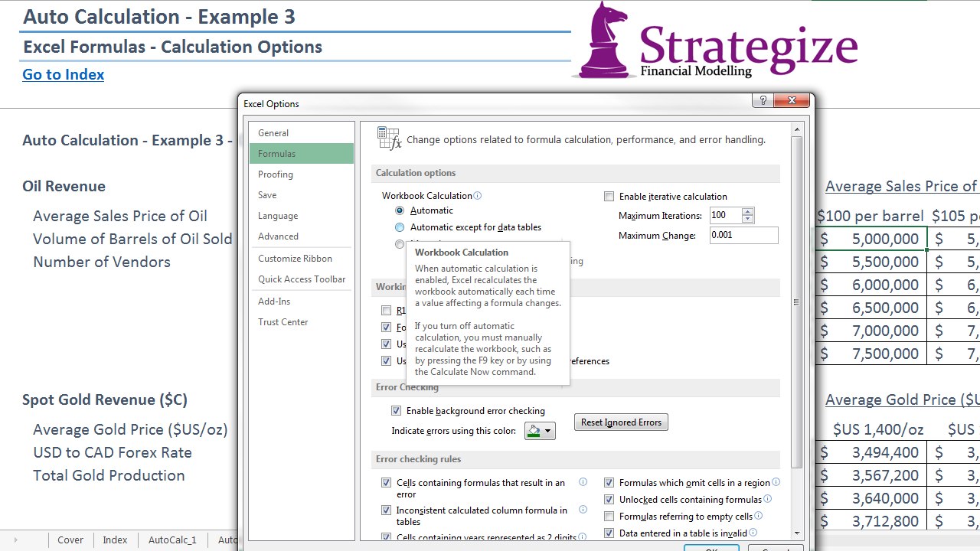Click the Maximum Change input field

pos(743,235)
